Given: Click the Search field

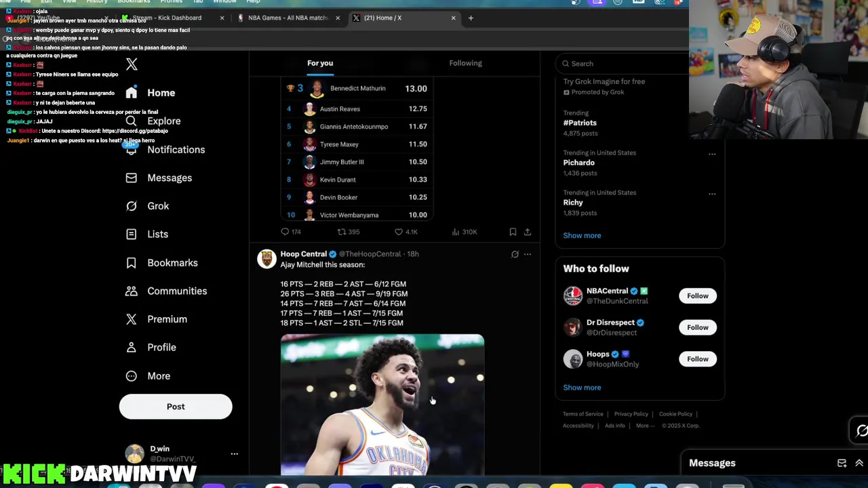Looking at the screenshot, I should 624,64.
